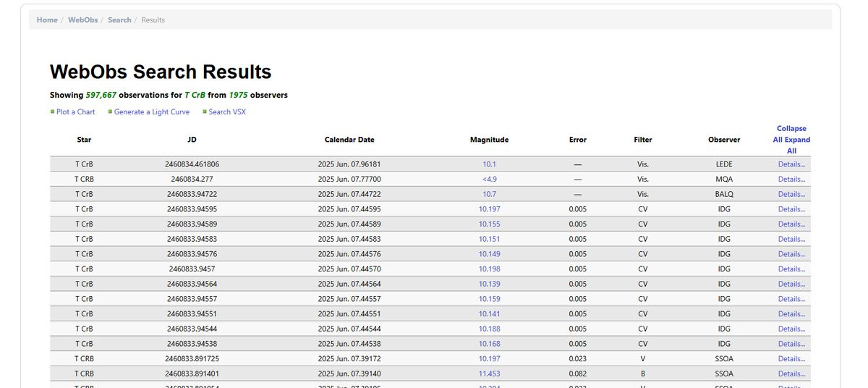This screenshot has height=388, width=868.
Task: Open WebObs breadcrumb link
Action: pyautogui.click(x=82, y=20)
